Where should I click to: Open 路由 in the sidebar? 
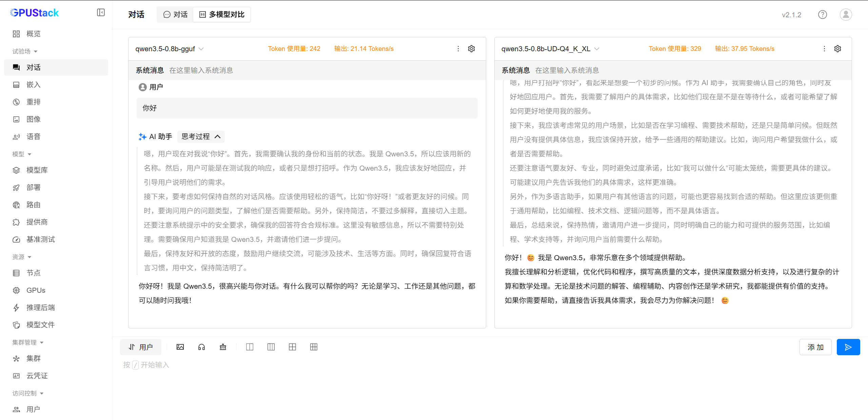point(56,205)
